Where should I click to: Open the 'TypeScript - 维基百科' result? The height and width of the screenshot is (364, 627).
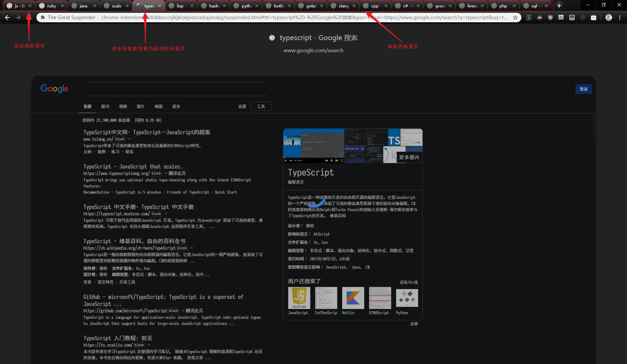pyautogui.click(x=134, y=241)
